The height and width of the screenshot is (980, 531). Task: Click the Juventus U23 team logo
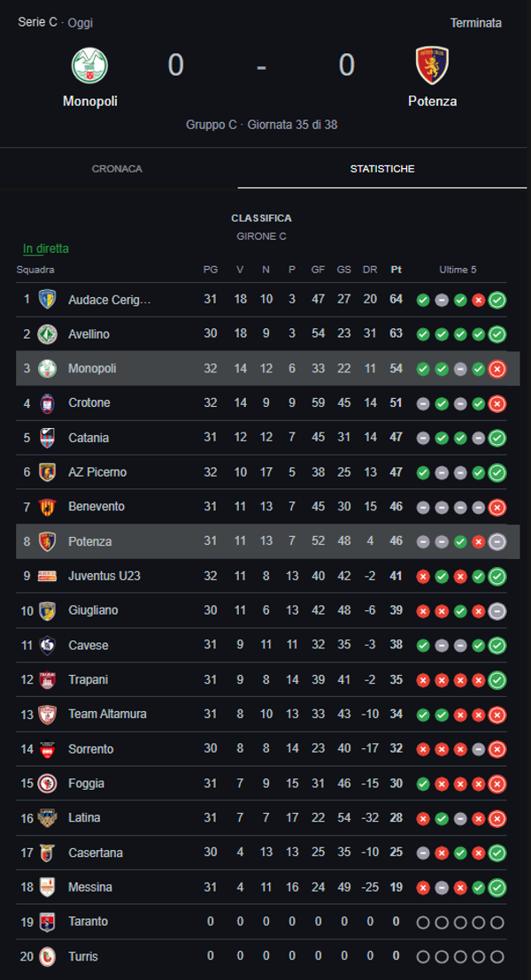point(47,576)
